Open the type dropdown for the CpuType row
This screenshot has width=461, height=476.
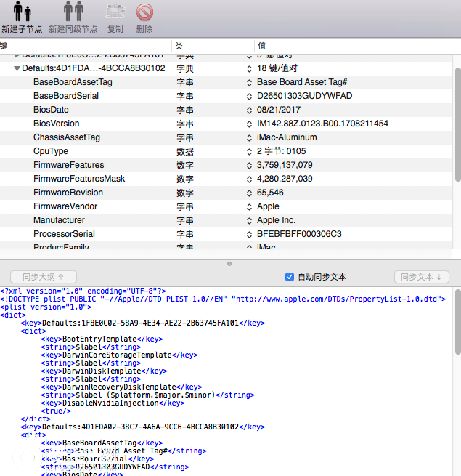(x=249, y=151)
